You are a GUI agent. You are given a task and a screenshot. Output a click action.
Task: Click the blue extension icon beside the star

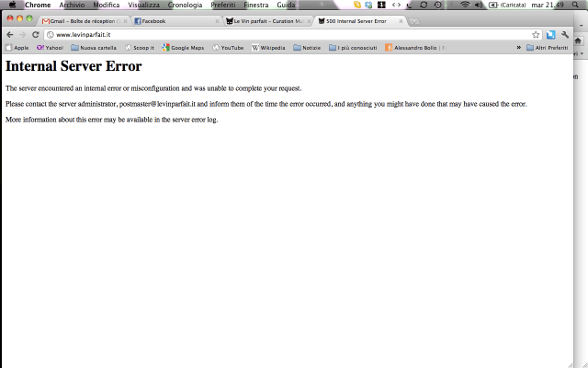[550, 34]
